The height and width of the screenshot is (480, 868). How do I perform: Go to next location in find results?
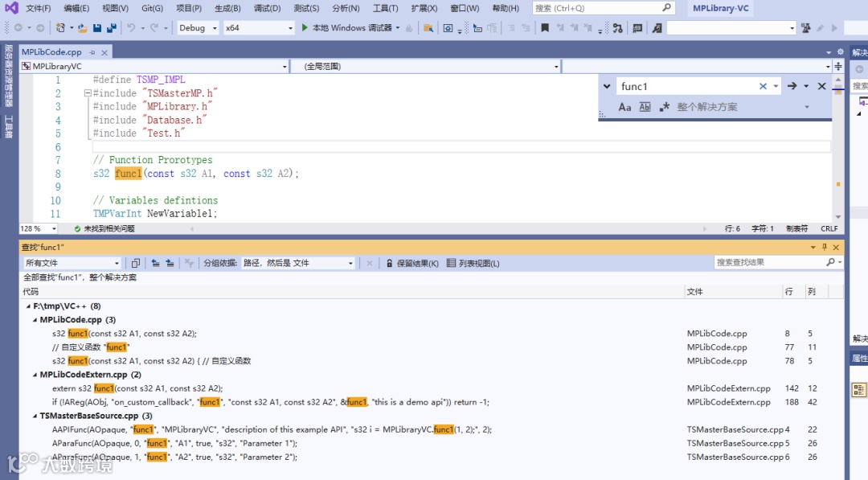tap(170, 263)
